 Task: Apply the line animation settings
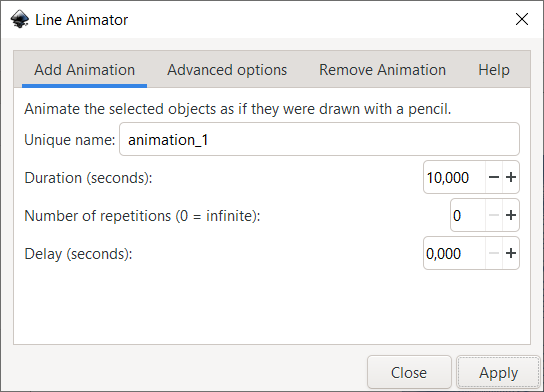(499, 372)
